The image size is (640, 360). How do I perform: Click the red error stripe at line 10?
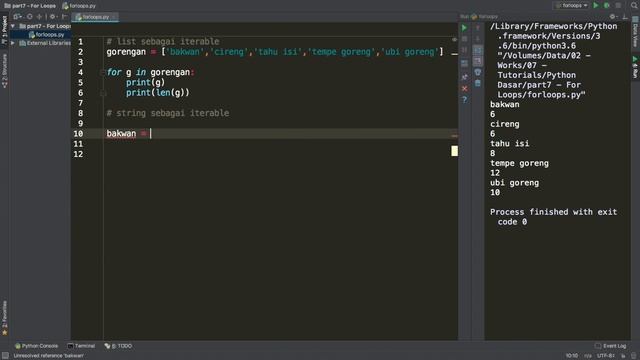454,136
